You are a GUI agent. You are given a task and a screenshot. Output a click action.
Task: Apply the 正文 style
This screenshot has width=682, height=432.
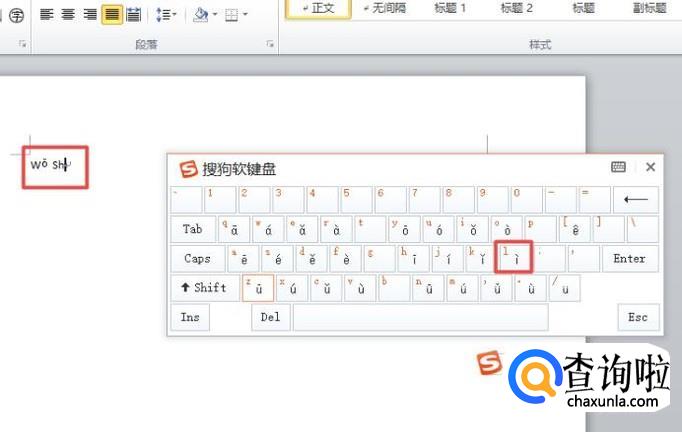(318, 8)
